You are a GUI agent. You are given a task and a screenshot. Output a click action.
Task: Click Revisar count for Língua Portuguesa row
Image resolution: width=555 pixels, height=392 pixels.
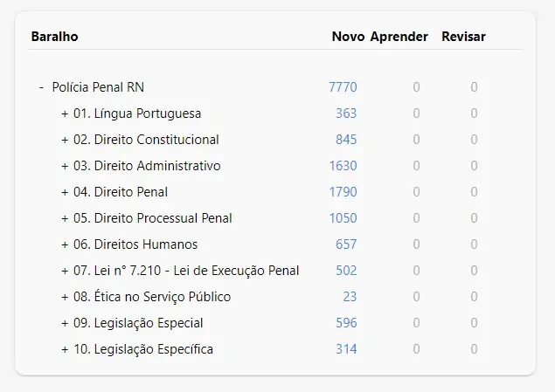[474, 113]
